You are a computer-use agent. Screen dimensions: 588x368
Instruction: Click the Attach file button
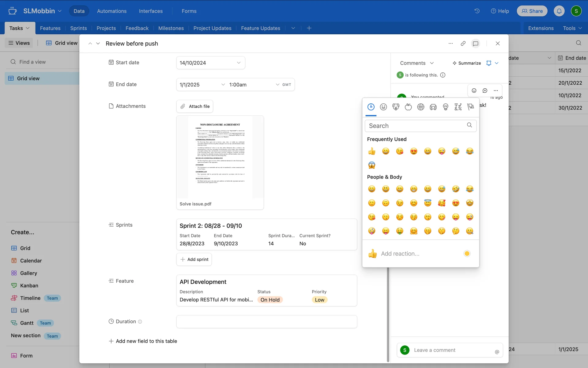click(x=195, y=106)
